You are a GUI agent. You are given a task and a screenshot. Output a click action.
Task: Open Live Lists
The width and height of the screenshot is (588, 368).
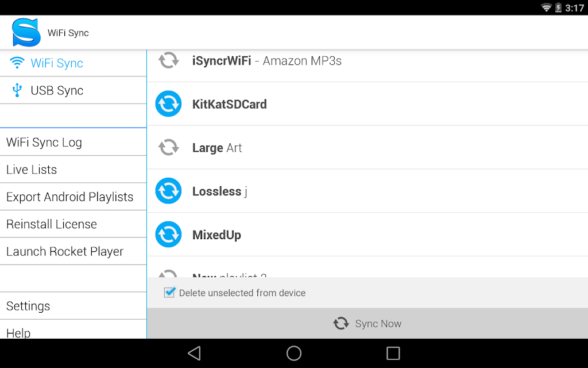click(x=73, y=170)
